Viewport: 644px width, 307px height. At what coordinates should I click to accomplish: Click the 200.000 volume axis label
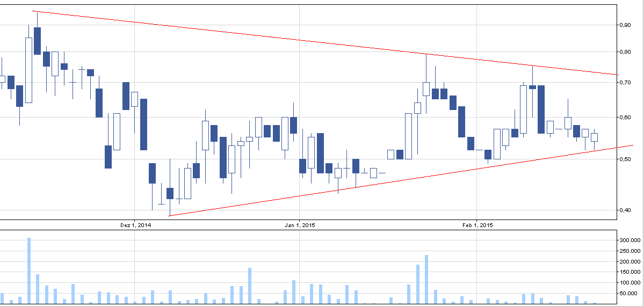click(x=629, y=261)
